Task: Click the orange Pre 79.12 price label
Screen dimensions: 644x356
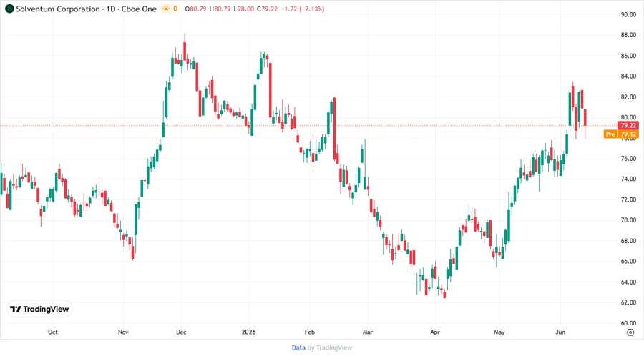Action: coord(621,134)
